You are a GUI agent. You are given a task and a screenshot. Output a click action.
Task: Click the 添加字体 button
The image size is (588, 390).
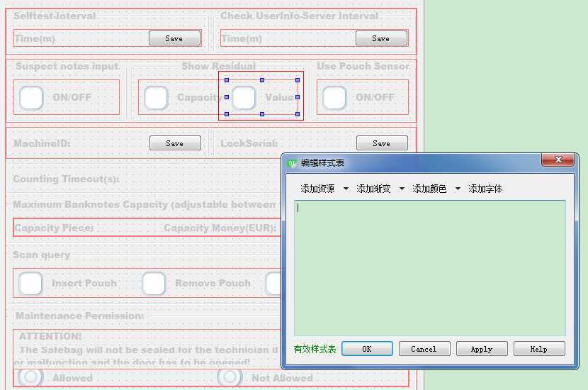click(x=485, y=189)
